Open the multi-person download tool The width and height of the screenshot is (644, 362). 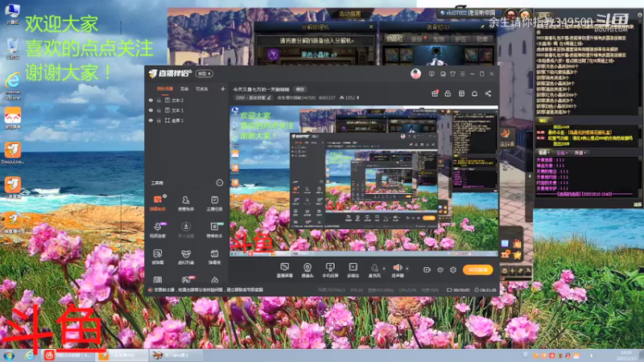(186, 230)
